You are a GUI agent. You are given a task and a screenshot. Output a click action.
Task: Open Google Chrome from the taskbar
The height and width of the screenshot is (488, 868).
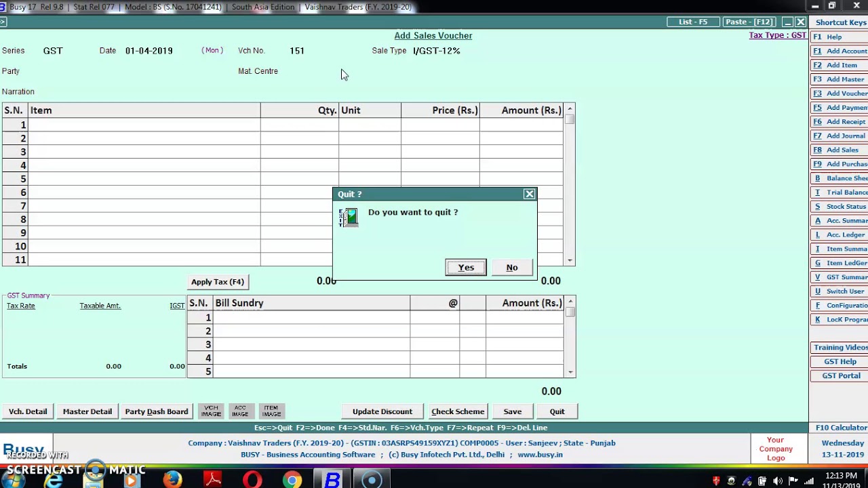292,480
